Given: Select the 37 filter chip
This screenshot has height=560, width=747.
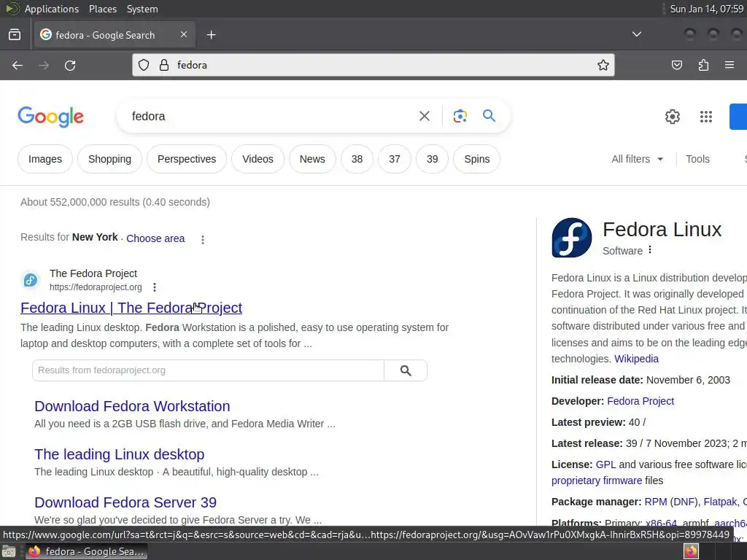Looking at the screenshot, I should tap(395, 159).
